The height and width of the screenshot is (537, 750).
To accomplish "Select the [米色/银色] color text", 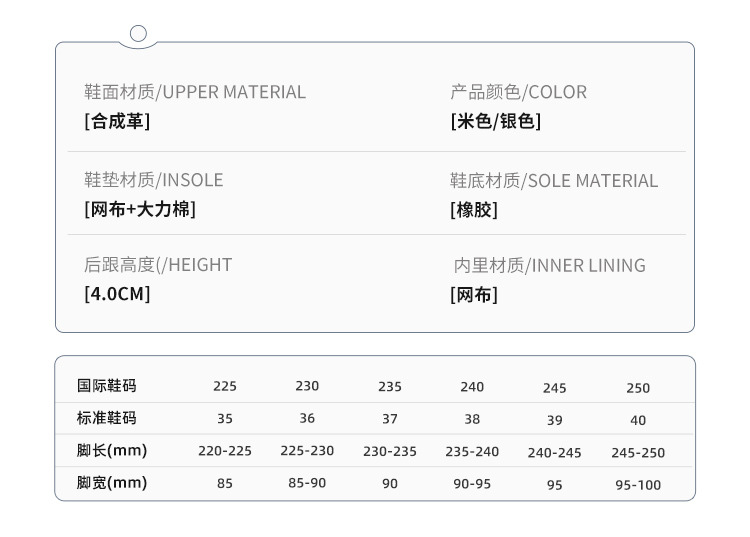I will pyautogui.click(x=495, y=122).
